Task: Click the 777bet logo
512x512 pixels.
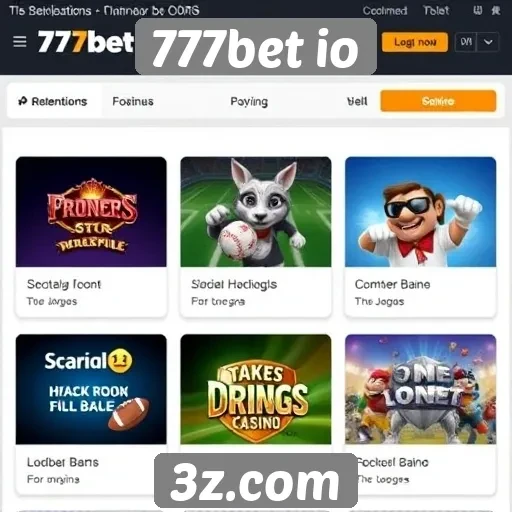Action: pos(86,42)
